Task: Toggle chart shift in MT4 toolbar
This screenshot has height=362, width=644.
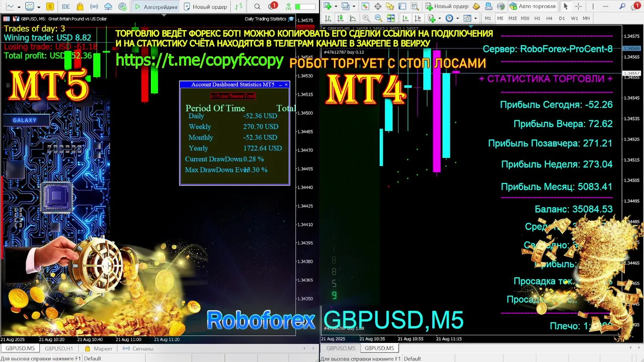Action: [x=418, y=18]
